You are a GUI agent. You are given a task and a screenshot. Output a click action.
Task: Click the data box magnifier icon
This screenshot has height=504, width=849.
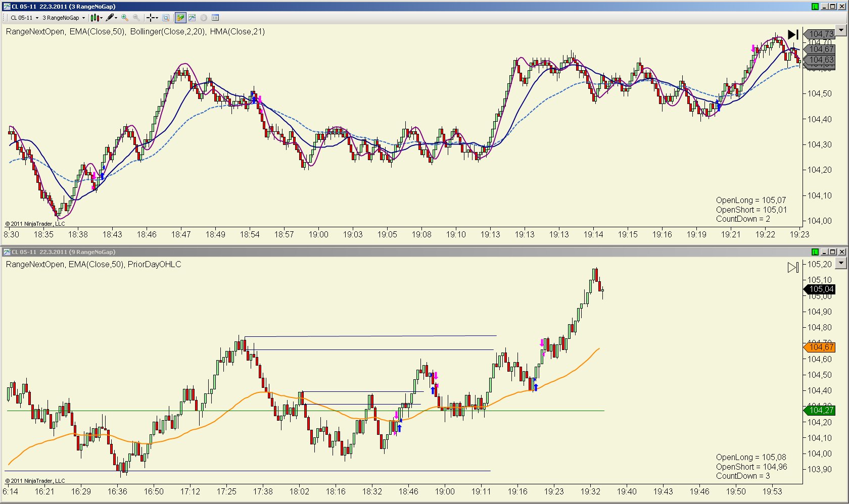[x=166, y=18]
